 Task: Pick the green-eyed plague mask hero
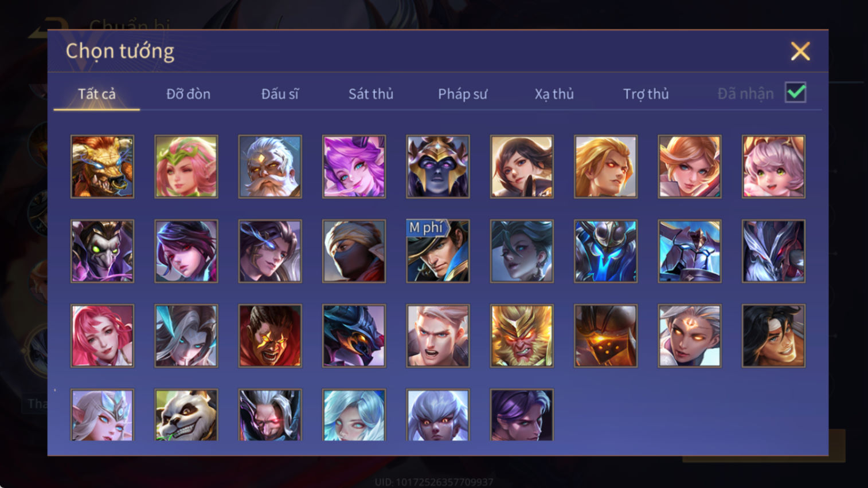pyautogui.click(x=102, y=251)
